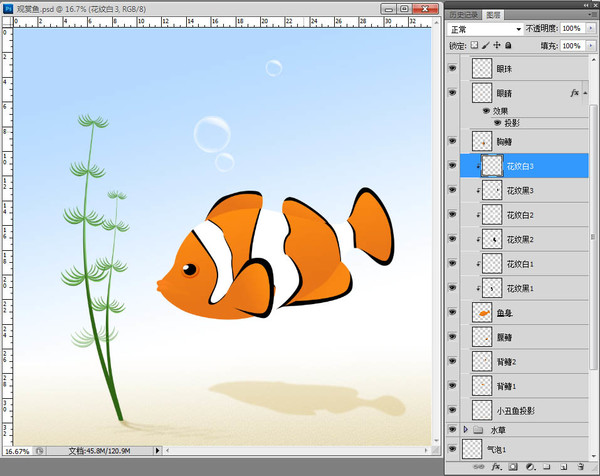Expand the 水草 group triangle
Image resolution: width=600 pixels, height=476 pixels.
click(465, 430)
